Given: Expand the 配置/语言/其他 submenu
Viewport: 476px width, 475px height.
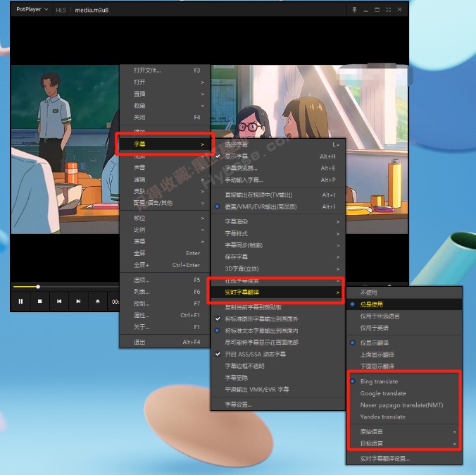Looking at the screenshot, I should point(165,203).
